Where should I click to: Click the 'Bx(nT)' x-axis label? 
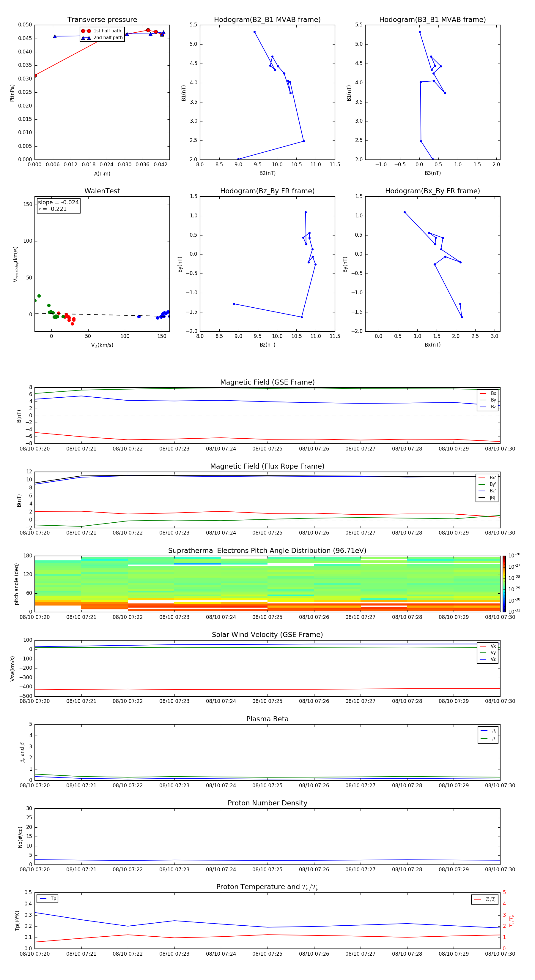[x=432, y=345]
